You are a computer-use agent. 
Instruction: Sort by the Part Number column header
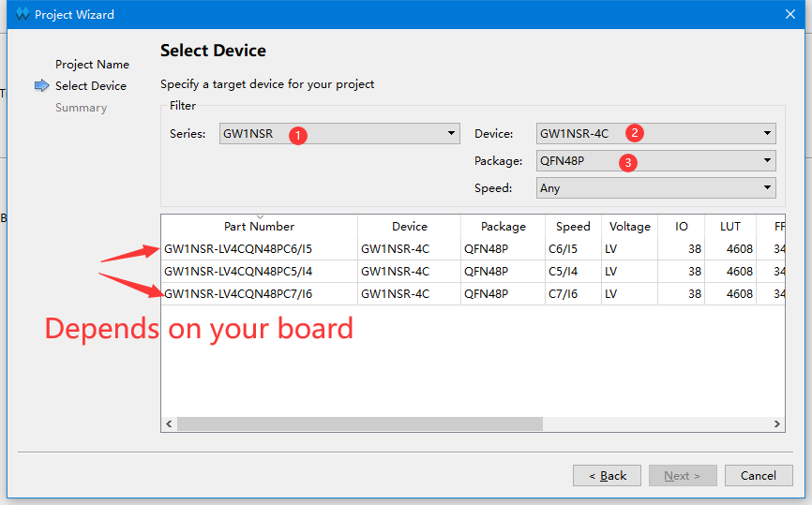tap(259, 226)
